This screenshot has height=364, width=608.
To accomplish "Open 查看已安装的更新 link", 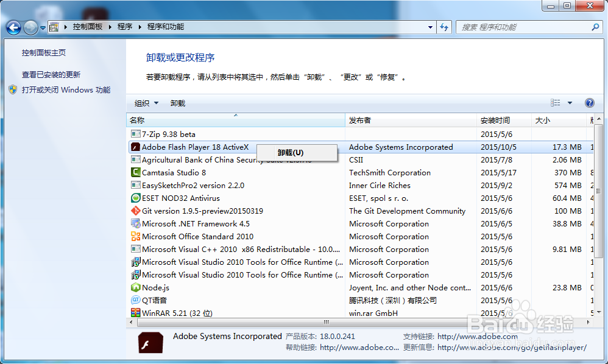I will pos(51,74).
